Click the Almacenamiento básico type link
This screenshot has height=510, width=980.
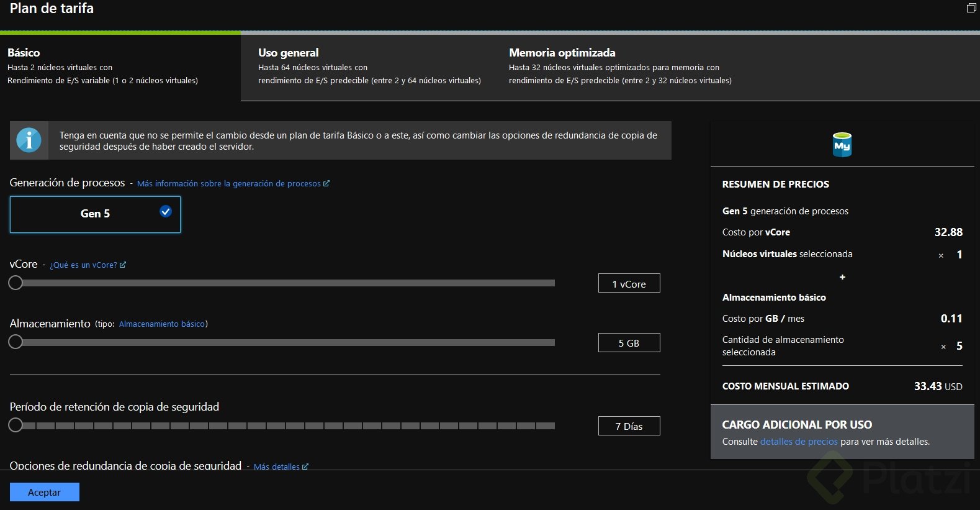coord(162,324)
